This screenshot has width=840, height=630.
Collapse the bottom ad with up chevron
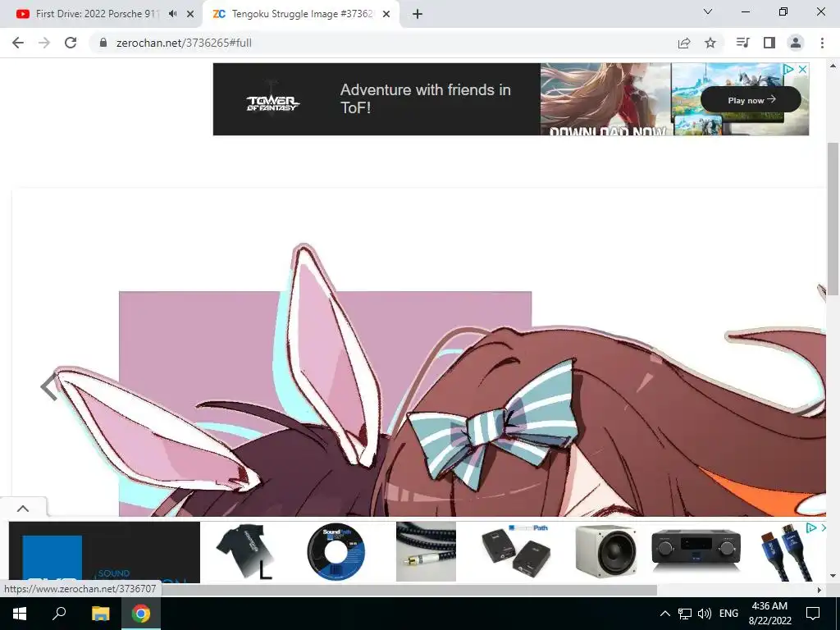click(x=23, y=508)
